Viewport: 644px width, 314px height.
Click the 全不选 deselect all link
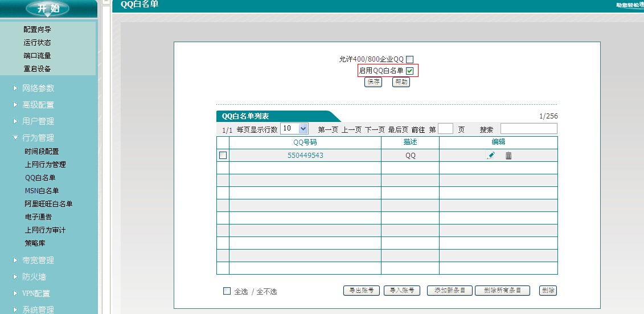click(x=267, y=292)
